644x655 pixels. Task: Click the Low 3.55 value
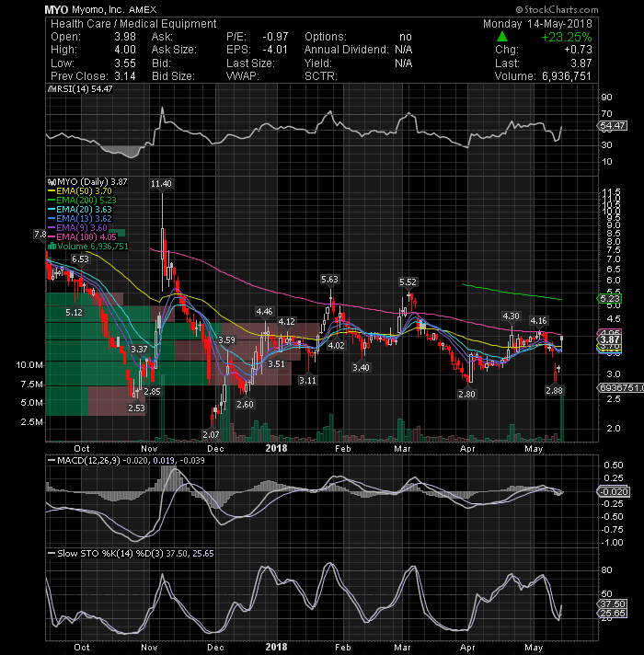tap(125, 63)
